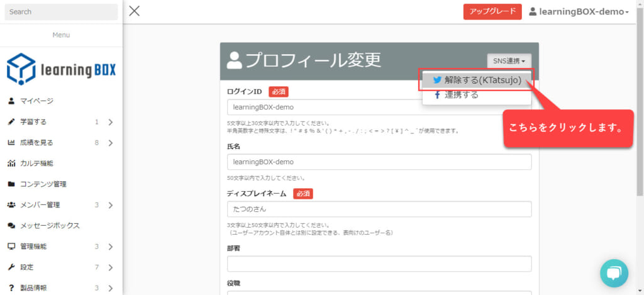Close the sidebar with the X icon
Image resolution: width=644 pixels, height=295 pixels.
coord(134,11)
